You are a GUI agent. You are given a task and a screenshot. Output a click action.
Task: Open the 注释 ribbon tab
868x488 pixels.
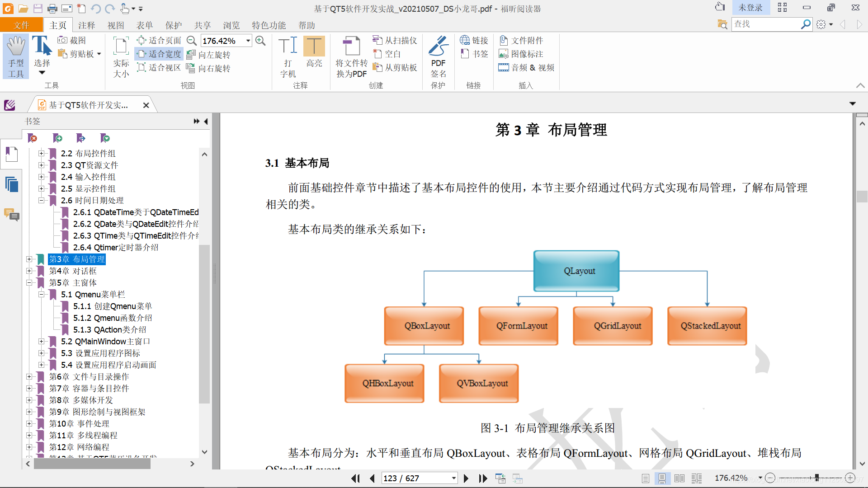click(x=86, y=25)
